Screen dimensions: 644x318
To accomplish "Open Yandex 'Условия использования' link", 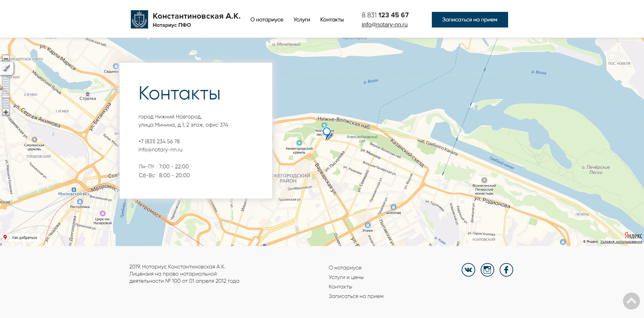I will tap(621, 242).
